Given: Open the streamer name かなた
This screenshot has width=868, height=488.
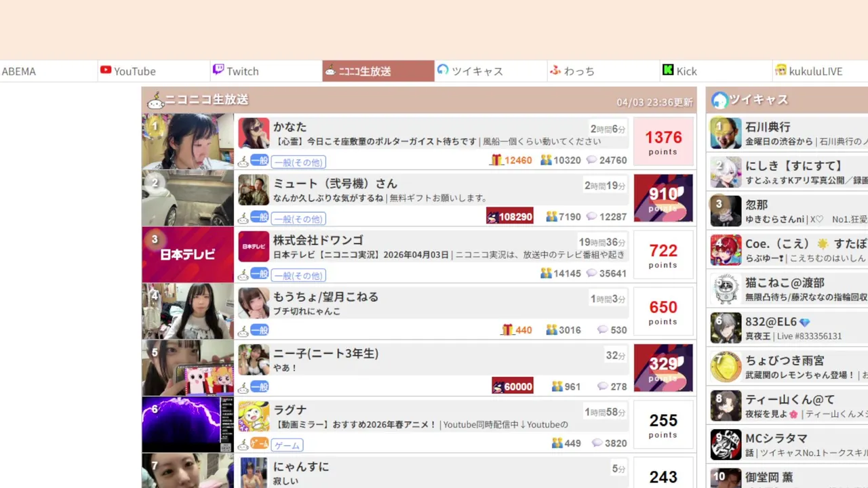Looking at the screenshot, I should click(290, 127).
